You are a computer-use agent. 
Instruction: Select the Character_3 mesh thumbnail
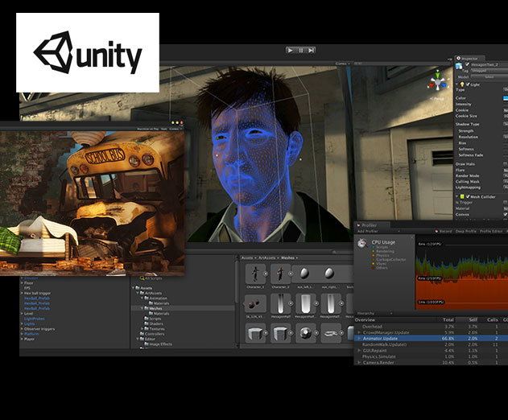point(255,274)
